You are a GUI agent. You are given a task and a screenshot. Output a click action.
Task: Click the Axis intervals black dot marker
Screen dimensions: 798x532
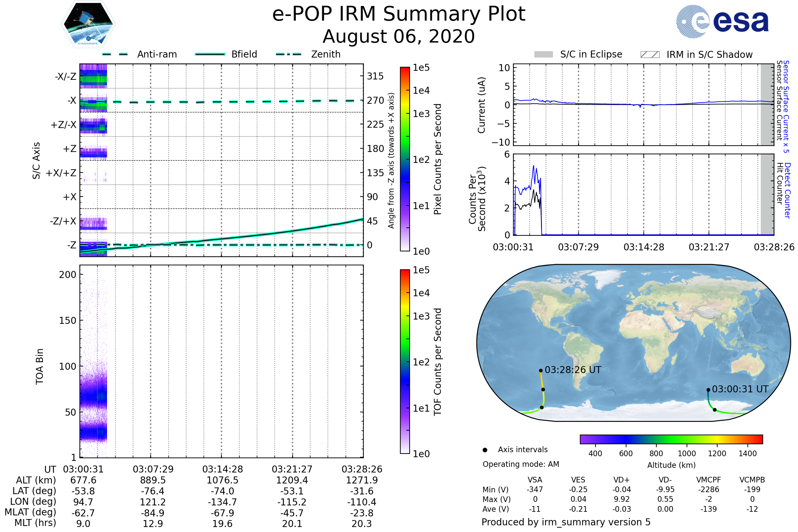click(x=485, y=450)
